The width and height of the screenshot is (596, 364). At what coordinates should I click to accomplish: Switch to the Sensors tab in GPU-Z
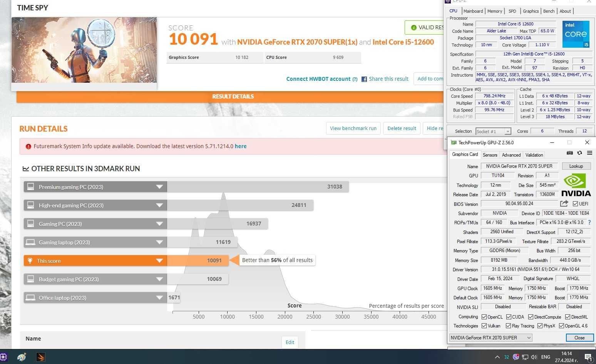point(490,155)
